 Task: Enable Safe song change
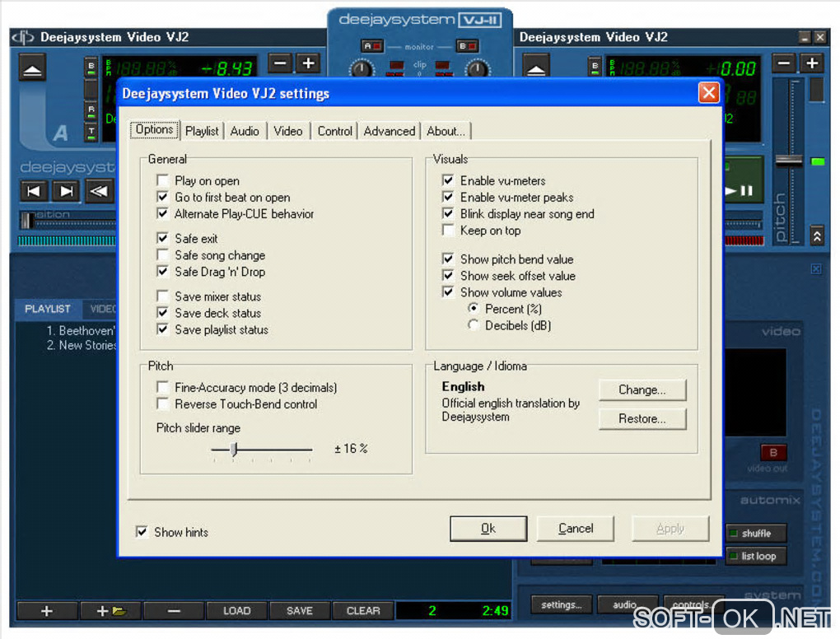163,255
